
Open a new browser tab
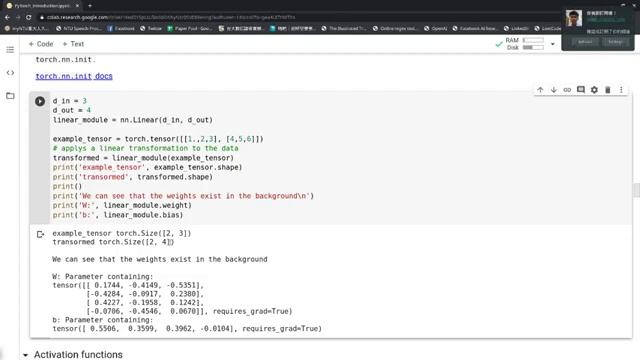point(90,6)
